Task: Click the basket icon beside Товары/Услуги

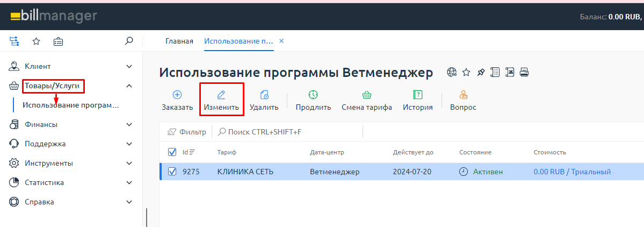Action: [14, 86]
